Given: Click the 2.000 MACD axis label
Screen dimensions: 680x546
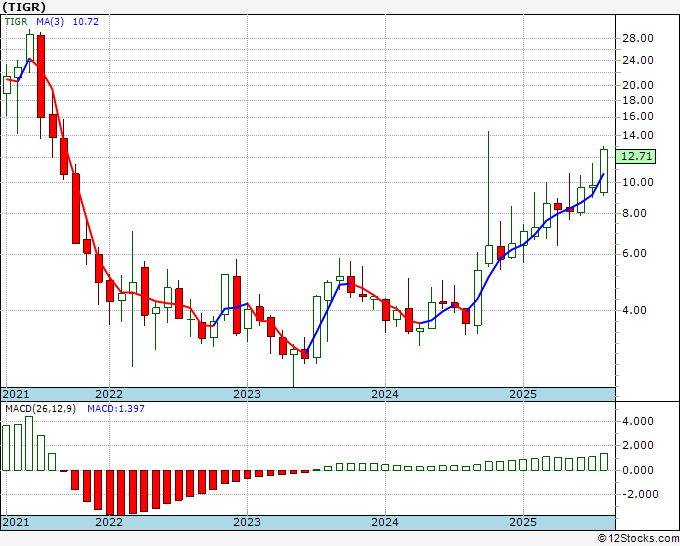Looking at the screenshot, I should coord(638,445).
